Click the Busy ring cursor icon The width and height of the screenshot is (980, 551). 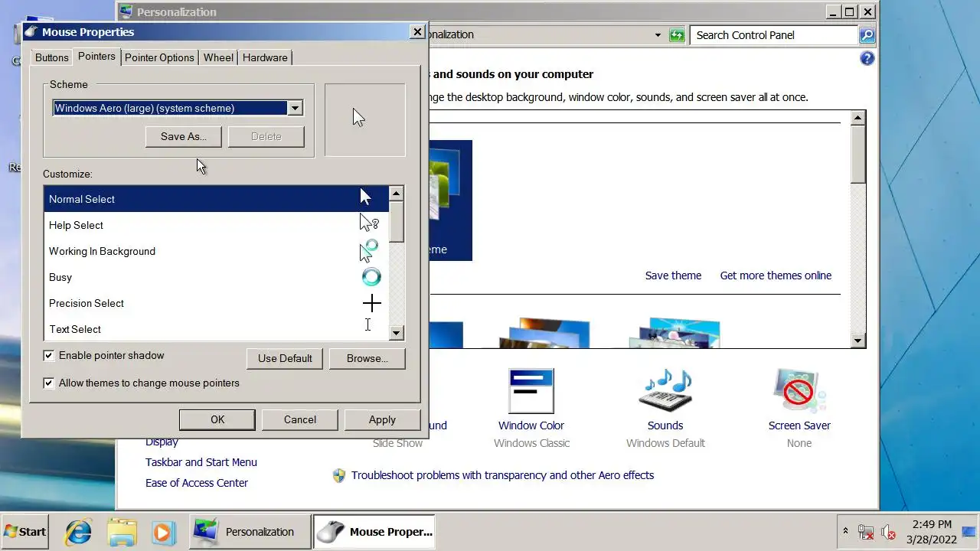[371, 277]
